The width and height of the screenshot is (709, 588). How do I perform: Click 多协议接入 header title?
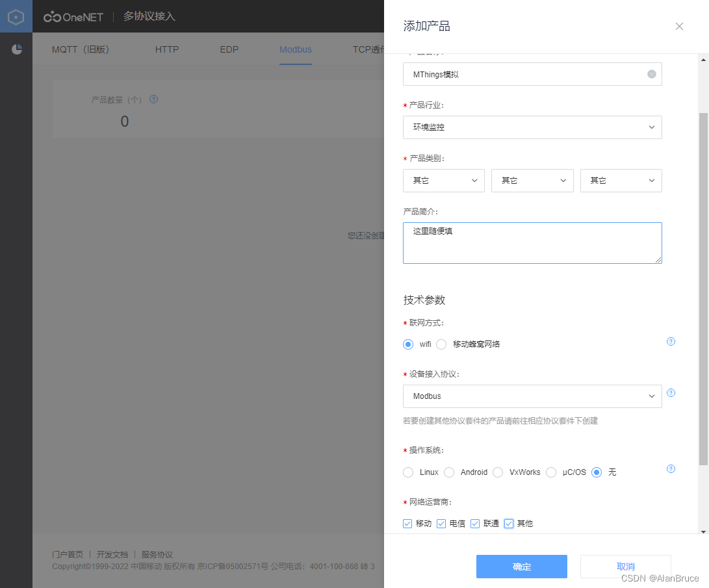click(x=149, y=16)
